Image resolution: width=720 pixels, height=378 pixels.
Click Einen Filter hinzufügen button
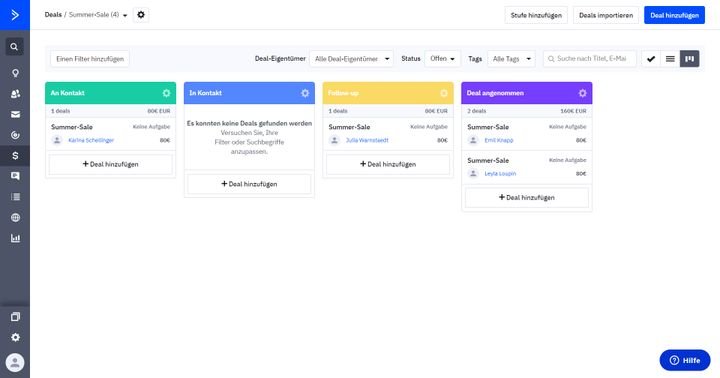(90, 59)
